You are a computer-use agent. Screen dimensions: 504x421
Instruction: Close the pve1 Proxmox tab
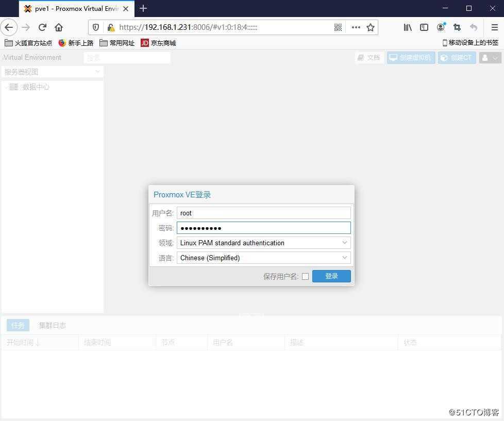point(126,9)
